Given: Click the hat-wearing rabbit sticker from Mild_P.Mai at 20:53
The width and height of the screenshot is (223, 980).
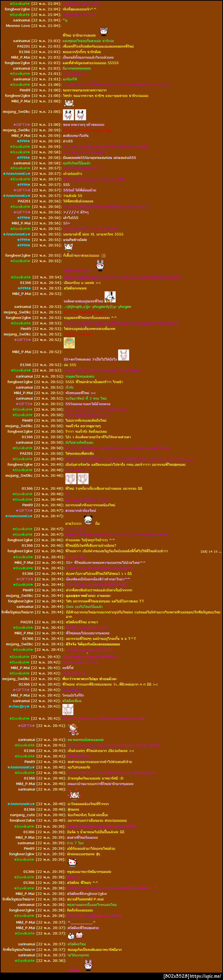Looking at the screenshot, I should coord(110,297).
